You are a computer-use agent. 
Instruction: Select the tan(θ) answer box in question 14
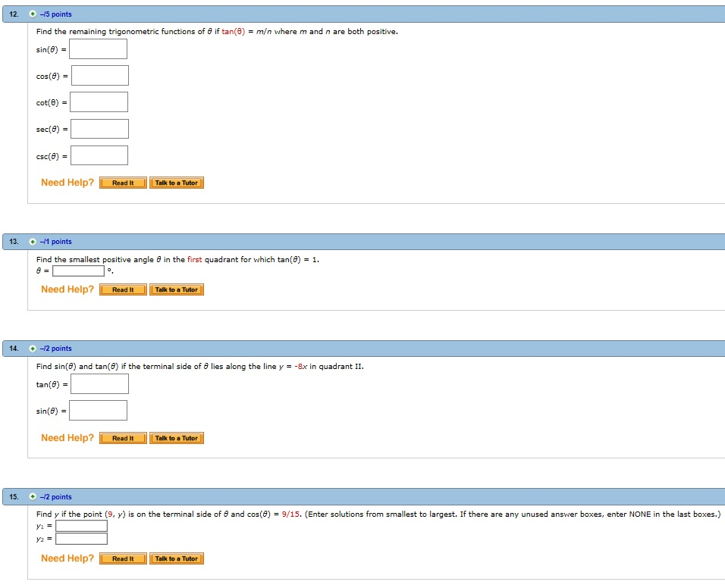point(99,383)
